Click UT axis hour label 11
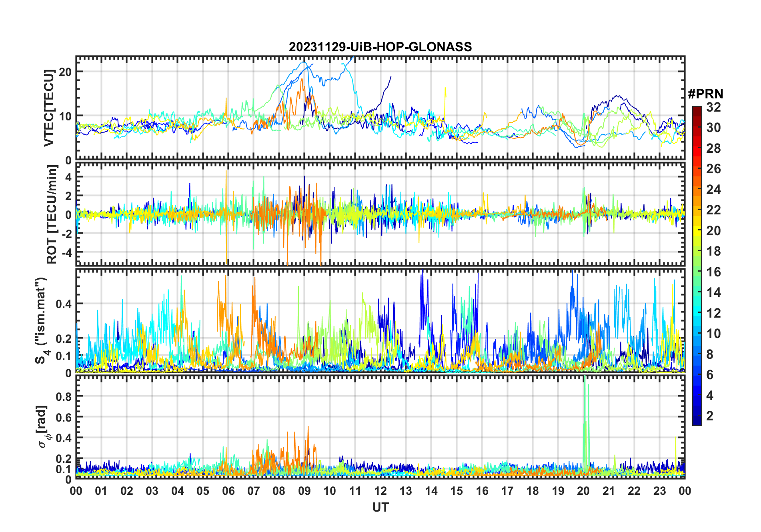Viewport: 761px width, 532px height. (x=355, y=491)
